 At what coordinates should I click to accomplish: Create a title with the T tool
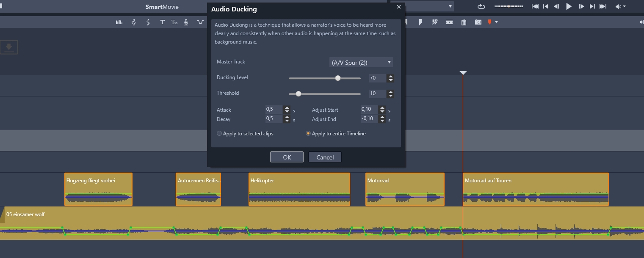(162, 22)
